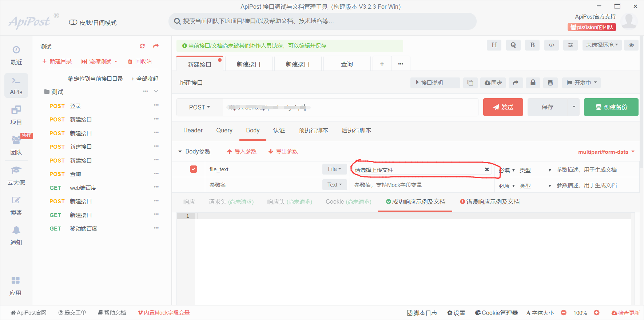Screen dimensions: 644x320
Task: Open the 团队 team sidebar section
Action: coord(16,145)
